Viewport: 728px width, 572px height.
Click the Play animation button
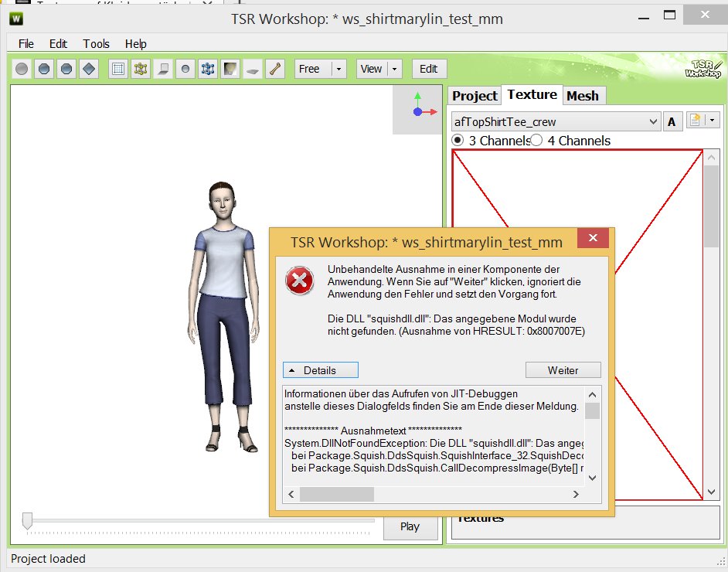tap(410, 526)
